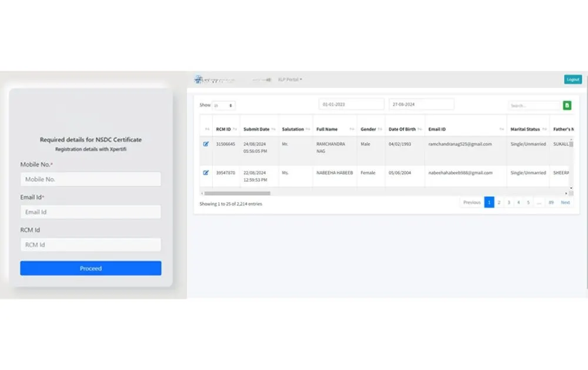The height and width of the screenshot is (370, 588).
Task: Sort by Marital Status column header
Action: [x=528, y=129]
